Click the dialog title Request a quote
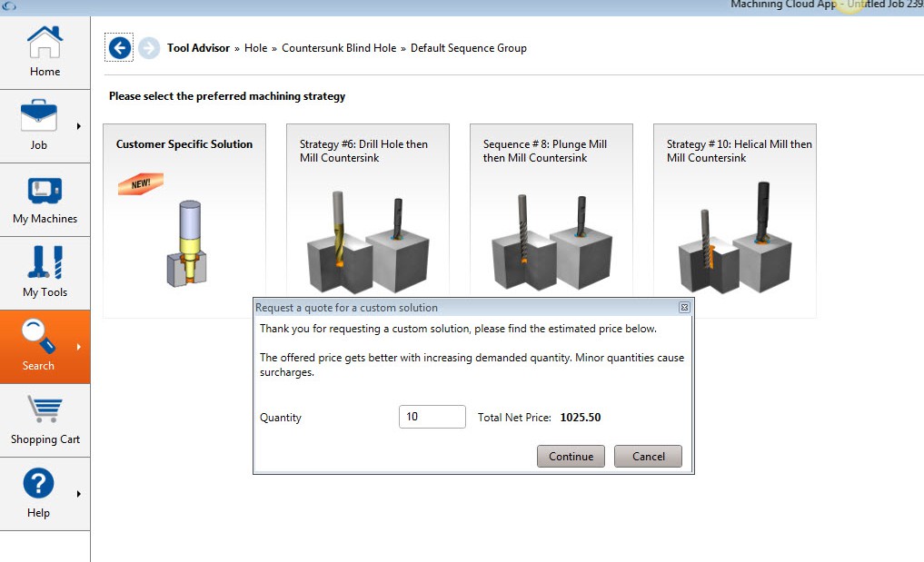 tap(346, 308)
